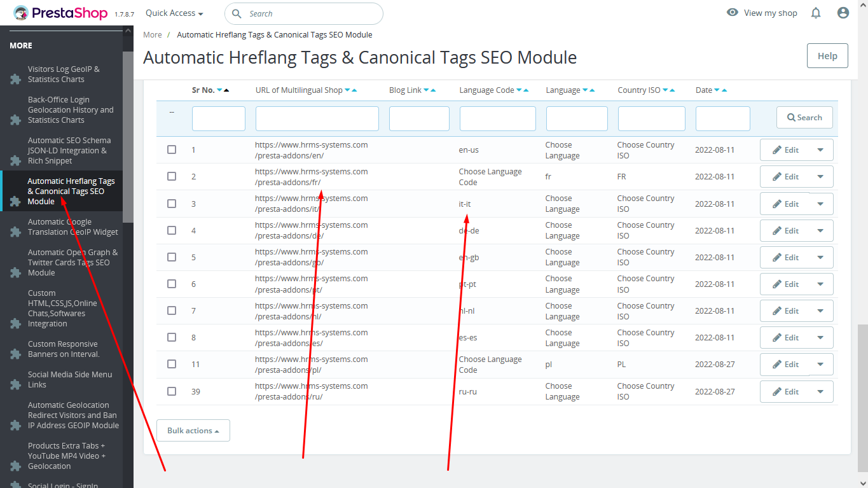Click the sidebar vertical scrollbar

coord(128,127)
